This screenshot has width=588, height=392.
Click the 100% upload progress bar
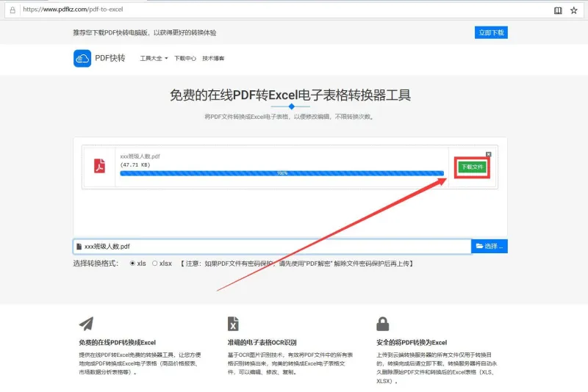point(282,173)
